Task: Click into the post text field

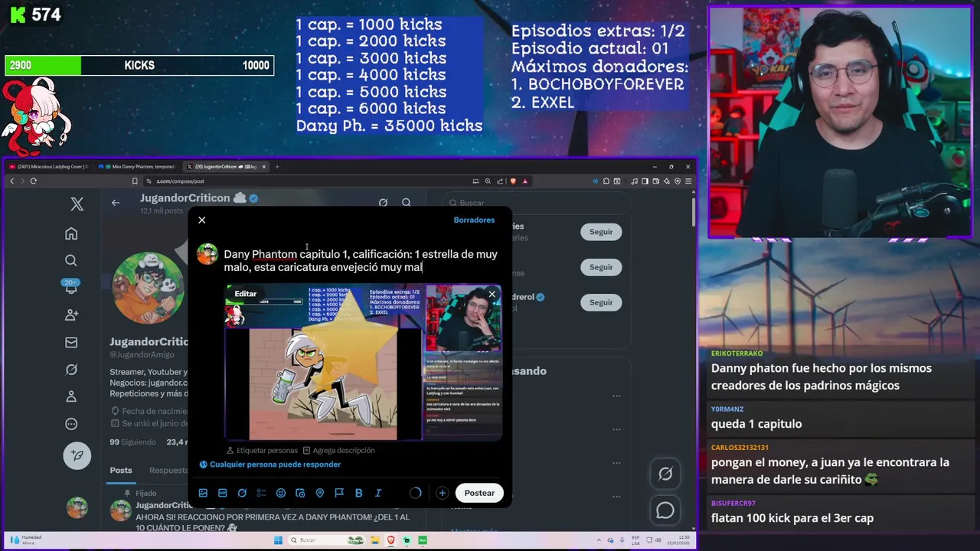Action: tap(361, 261)
